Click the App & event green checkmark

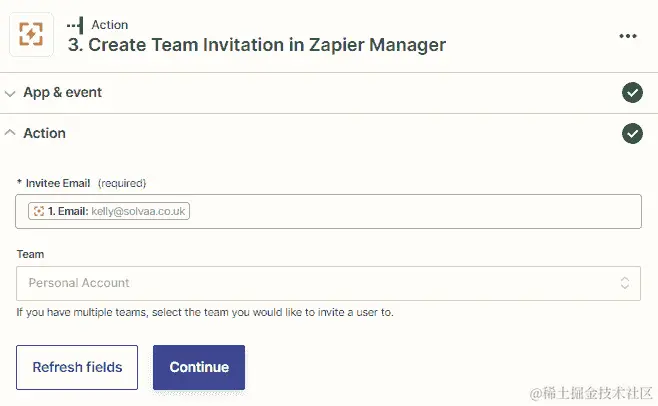point(632,93)
